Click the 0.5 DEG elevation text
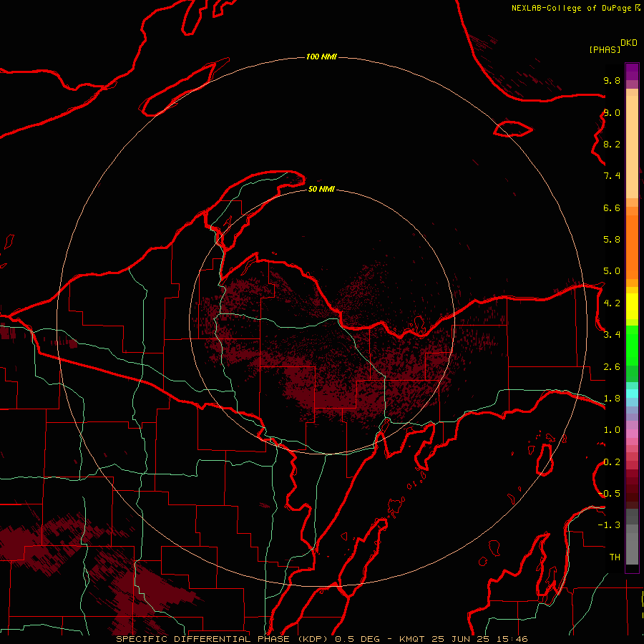 point(357,639)
